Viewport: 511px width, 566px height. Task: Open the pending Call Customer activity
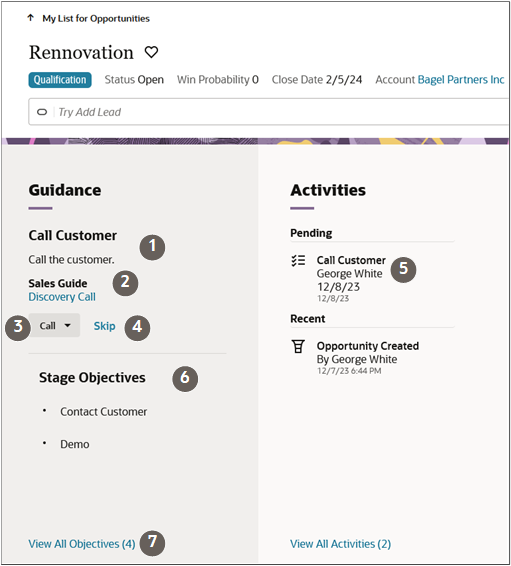(x=351, y=260)
